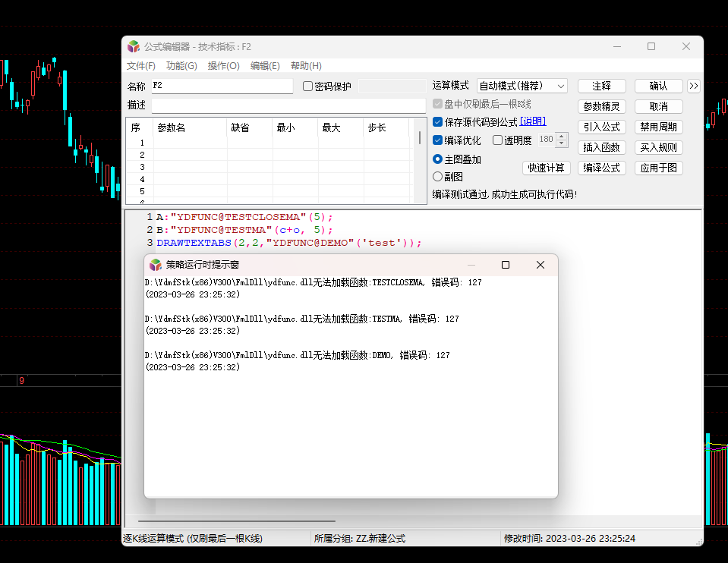Toggle the 编译优化 checkbox
The width and height of the screenshot is (728, 563).
(437, 140)
